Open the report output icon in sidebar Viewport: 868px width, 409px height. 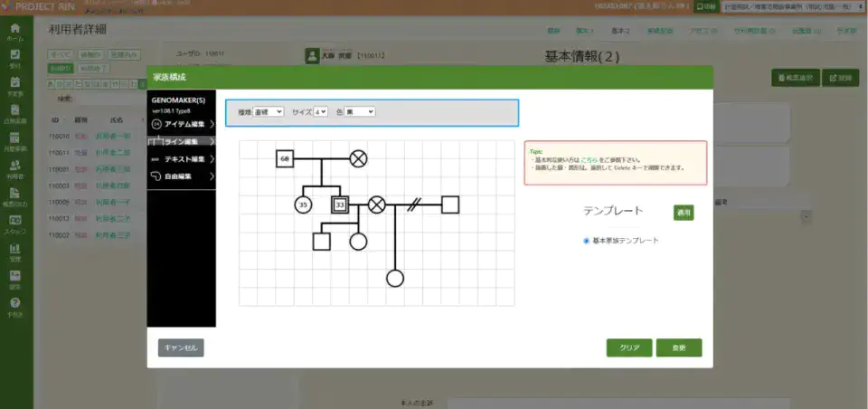click(x=15, y=193)
